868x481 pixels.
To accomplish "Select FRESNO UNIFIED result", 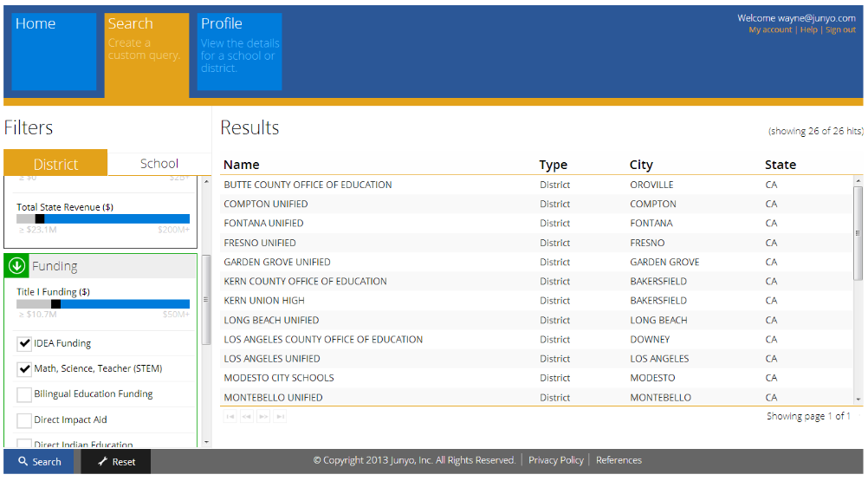I will coord(536,243).
